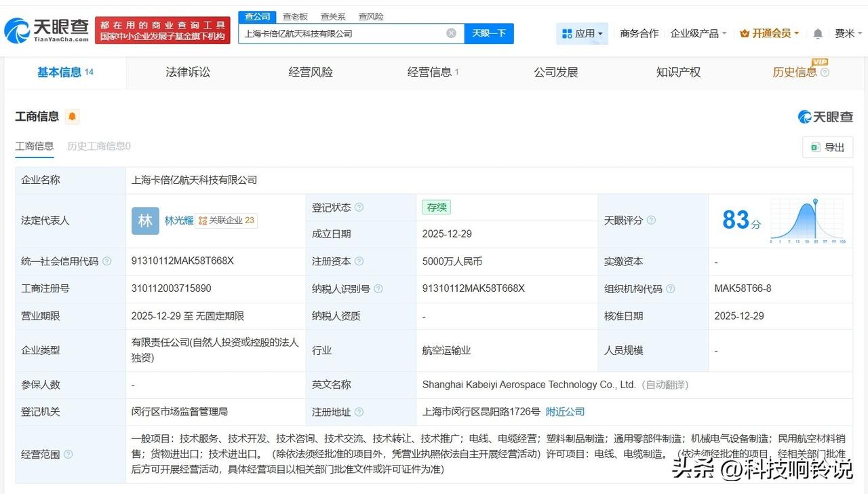Screen dimensions: 868x494
Task: Click the notification bell icon near 费米
Action: pyautogui.click(x=817, y=33)
